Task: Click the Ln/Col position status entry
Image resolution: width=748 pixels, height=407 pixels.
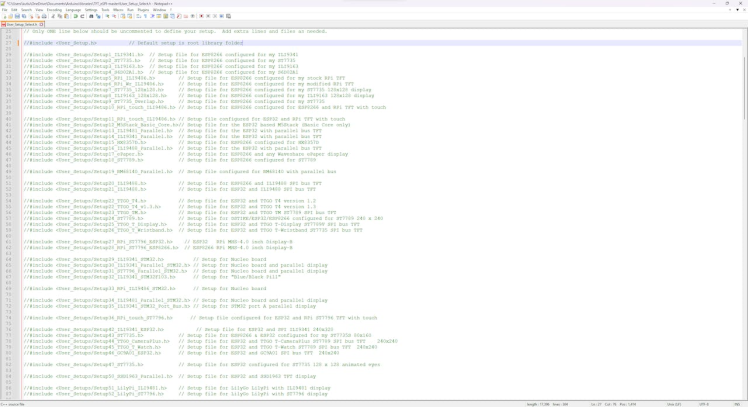Action: click(x=613, y=404)
